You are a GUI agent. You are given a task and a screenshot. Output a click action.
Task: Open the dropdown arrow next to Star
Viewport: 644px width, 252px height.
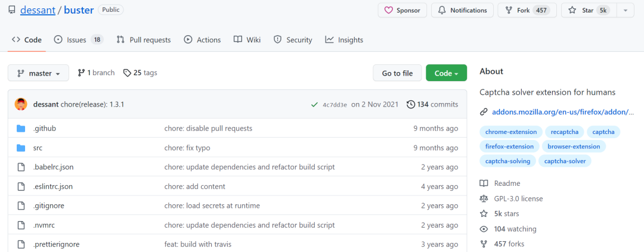(626, 10)
